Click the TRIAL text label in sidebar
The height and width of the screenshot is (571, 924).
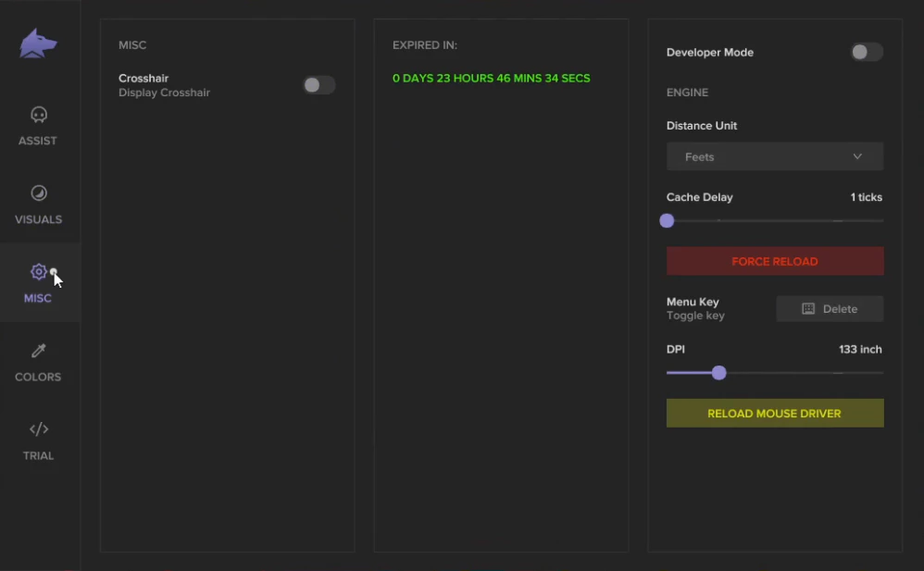click(38, 455)
